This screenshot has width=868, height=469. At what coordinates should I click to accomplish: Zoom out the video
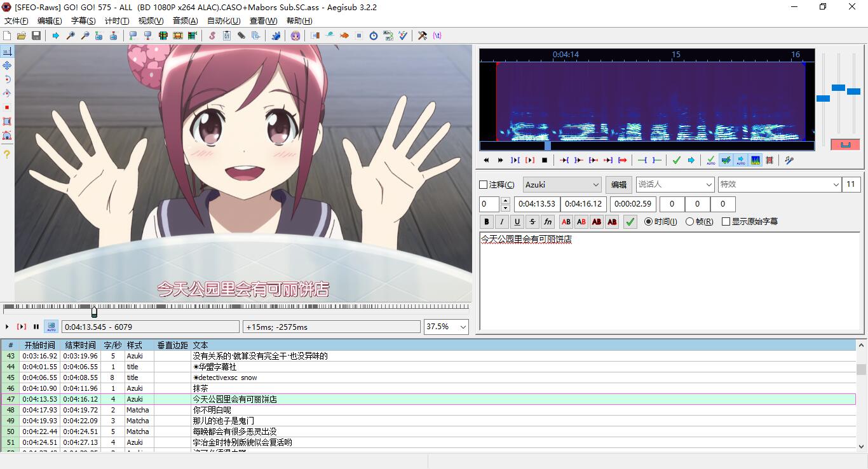85,36
